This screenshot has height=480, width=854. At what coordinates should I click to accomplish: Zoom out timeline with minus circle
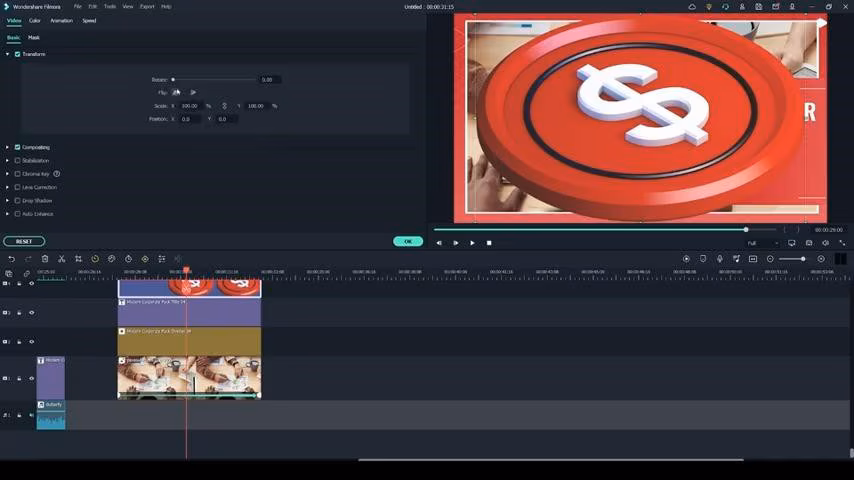click(x=770, y=259)
